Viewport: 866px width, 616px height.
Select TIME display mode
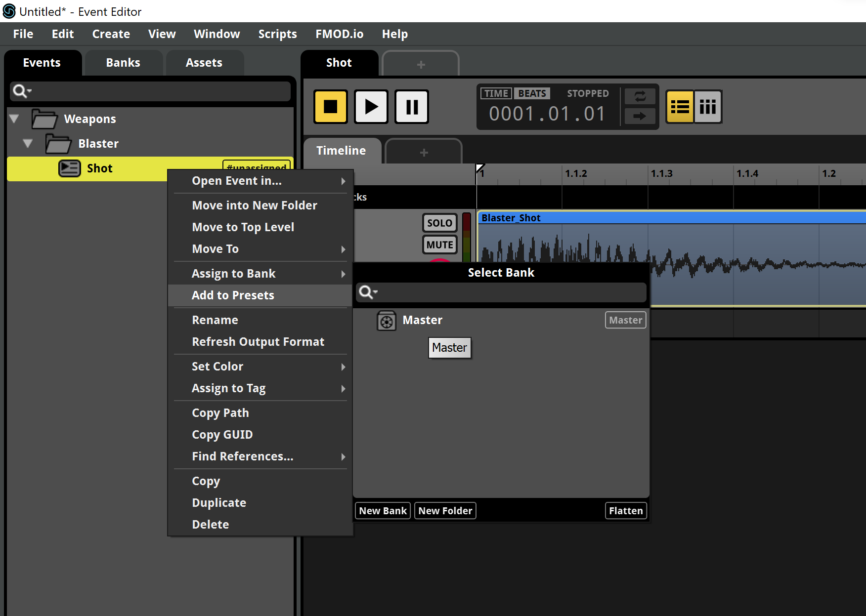click(x=496, y=93)
